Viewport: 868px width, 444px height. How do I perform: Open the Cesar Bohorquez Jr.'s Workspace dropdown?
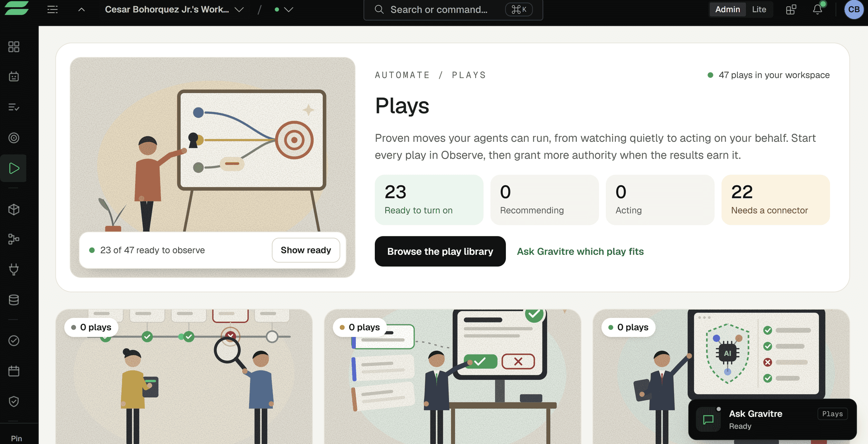(x=174, y=9)
